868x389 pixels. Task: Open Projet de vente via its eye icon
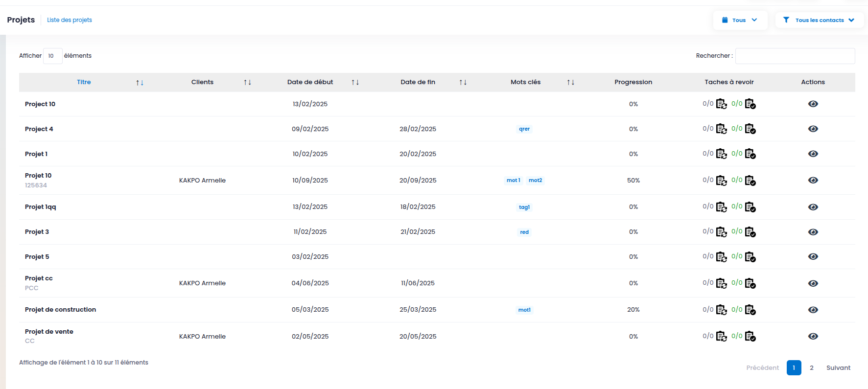(813, 336)
